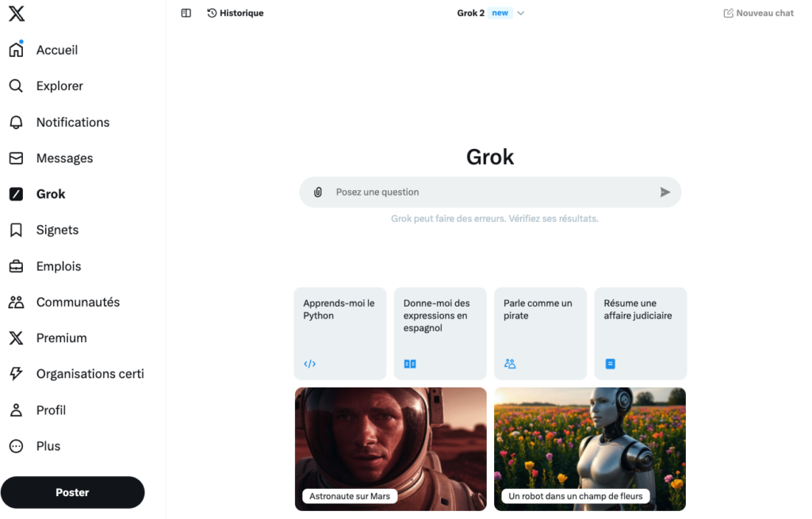Expand the Plus more options menu
The image size is (812, 519).
[48, 446]
